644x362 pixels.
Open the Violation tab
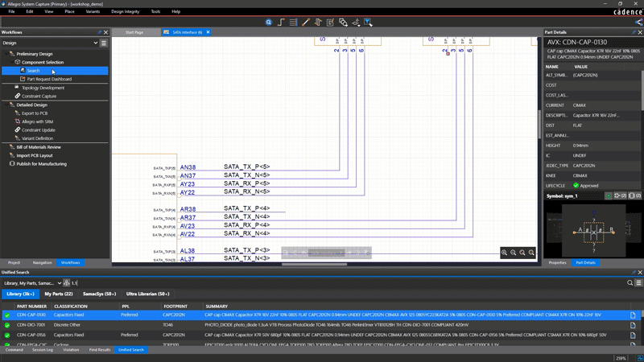click(71, 350)
